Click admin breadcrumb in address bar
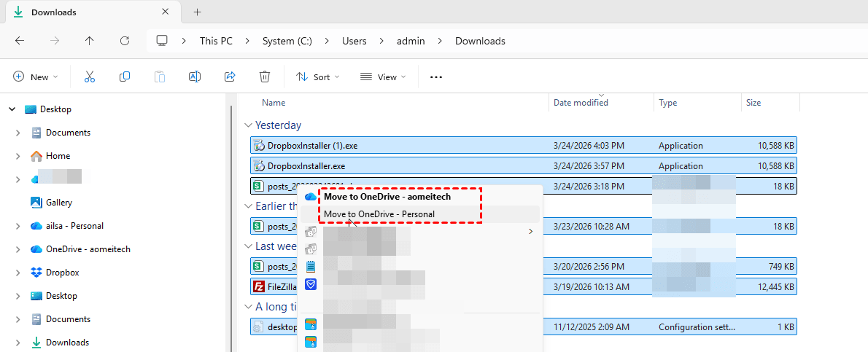Image resolution: width=868 pixels, height=352 pixels. (x=411, y=41)
